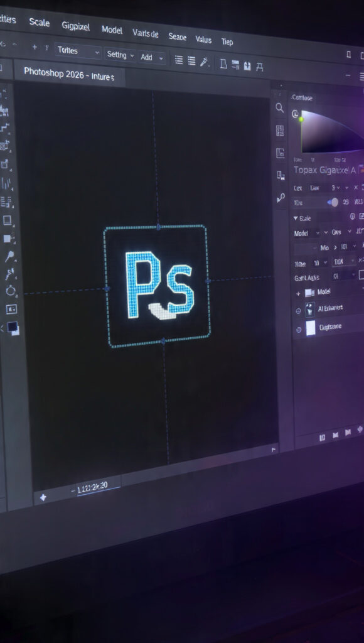Click the document-page icon after the eyedropper
This screenshot has height=643, width=364.
223,64
